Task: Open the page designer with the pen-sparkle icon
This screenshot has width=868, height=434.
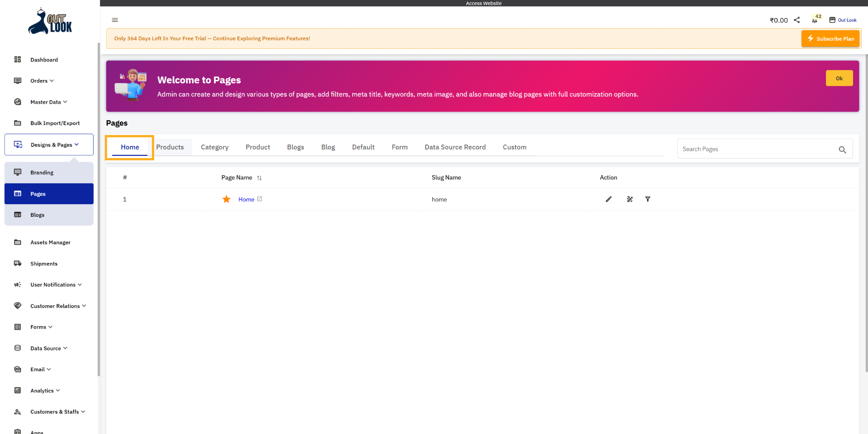Action: pyautogui.click(x=629, y=199)
